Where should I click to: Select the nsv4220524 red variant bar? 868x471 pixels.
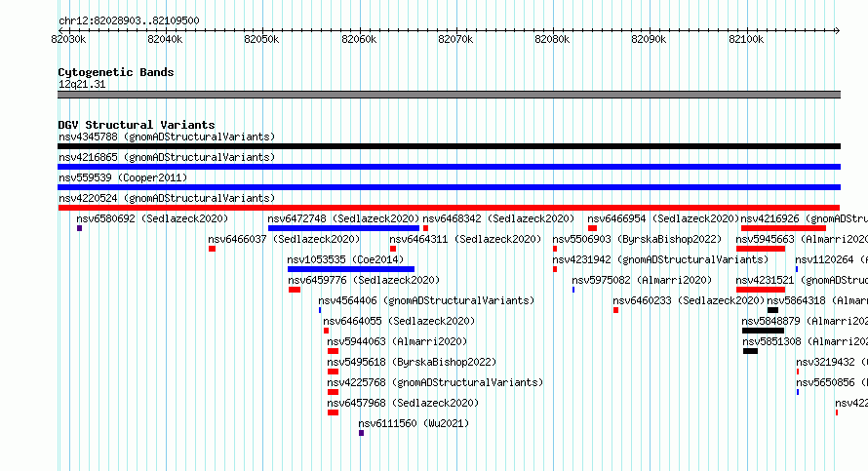[x=449, y=208]
